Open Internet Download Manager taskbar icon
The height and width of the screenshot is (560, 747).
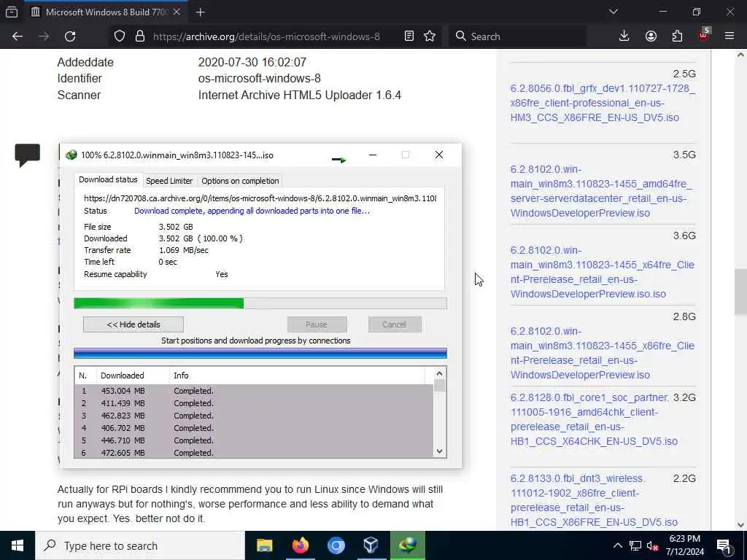(408, 545)
